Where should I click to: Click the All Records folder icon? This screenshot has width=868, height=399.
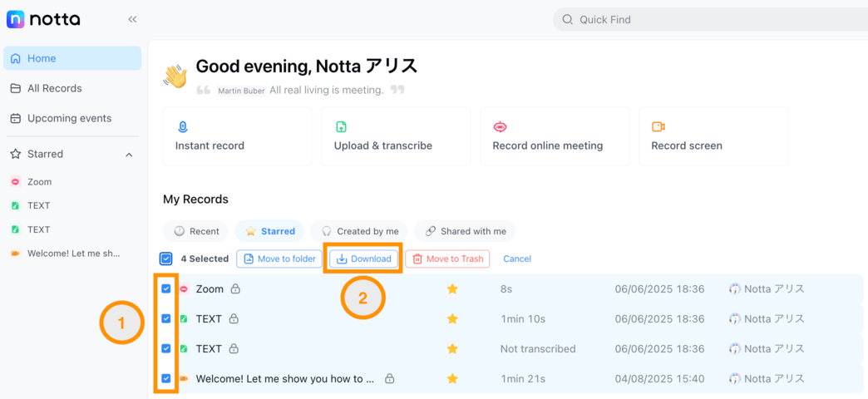tap(16, 89)
